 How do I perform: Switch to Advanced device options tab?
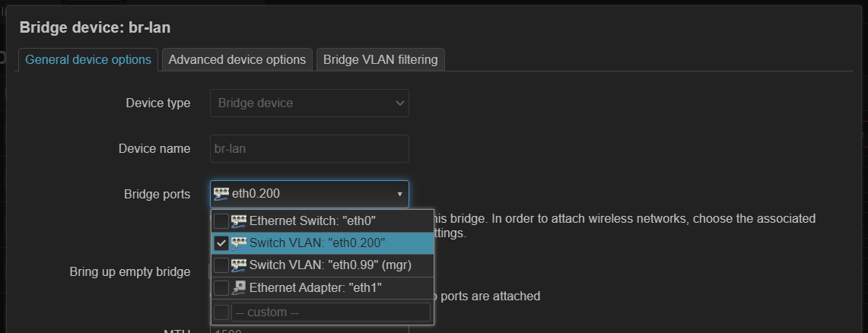click(237, 59)
